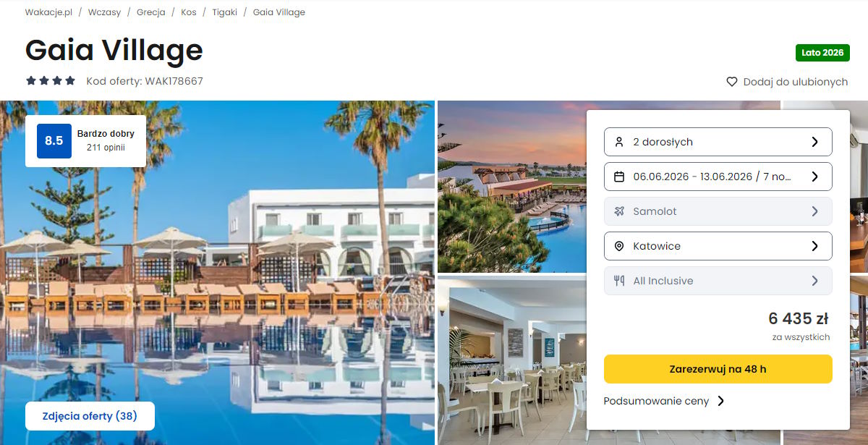Open the Grecja breadcrumb link

pos(150,12)
